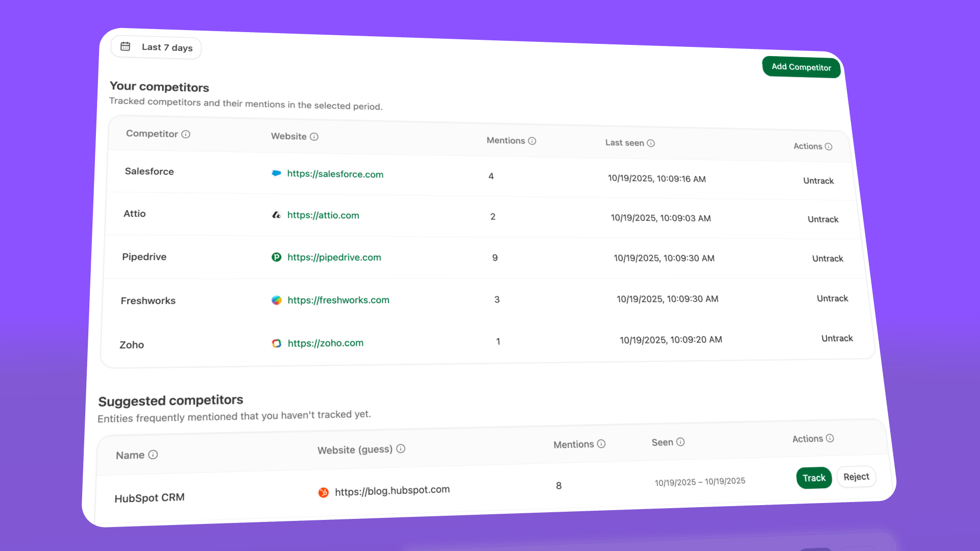980x551 pixels.
Task: Click the Add Competitor button
Action: point(801,67)
